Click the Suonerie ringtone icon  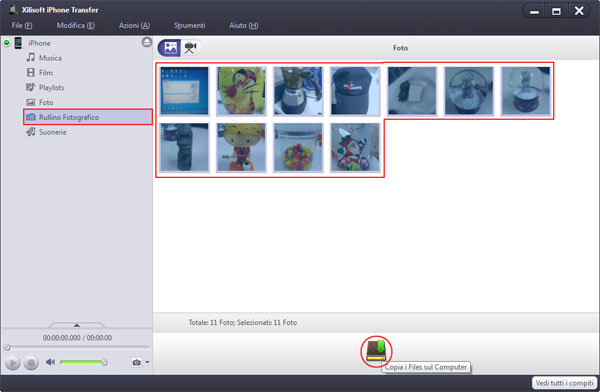(x=31, y=132)
